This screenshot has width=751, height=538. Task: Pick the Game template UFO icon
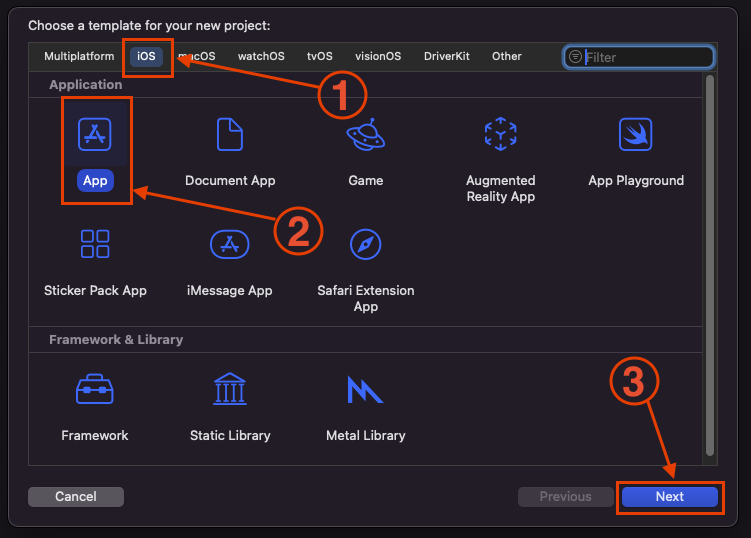[x=366, y=134]
